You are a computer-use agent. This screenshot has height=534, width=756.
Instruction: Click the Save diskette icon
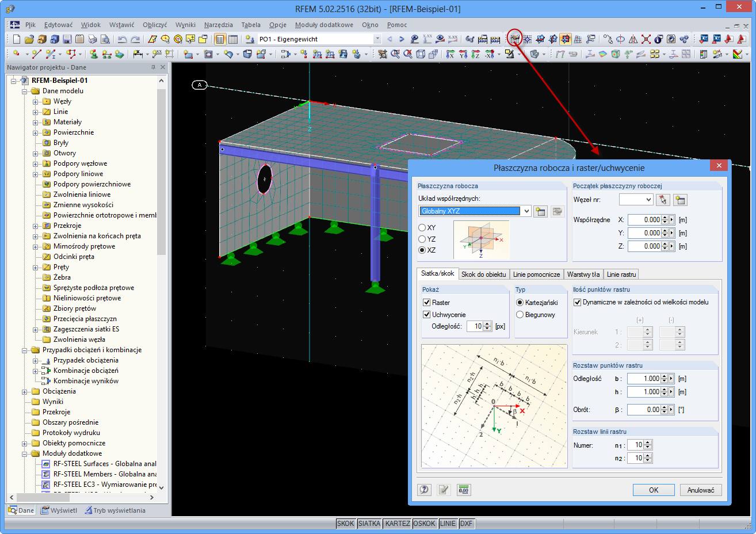(x=67, y=39)
